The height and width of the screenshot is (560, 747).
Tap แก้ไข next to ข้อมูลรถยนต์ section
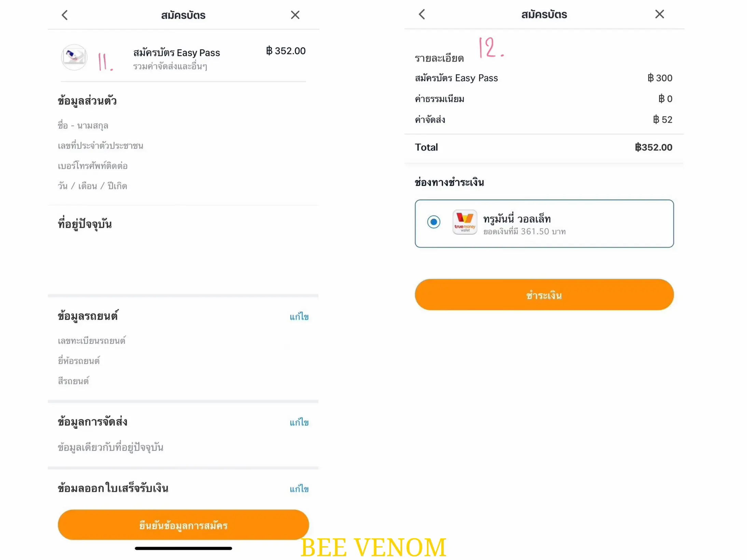coord(299,317)
